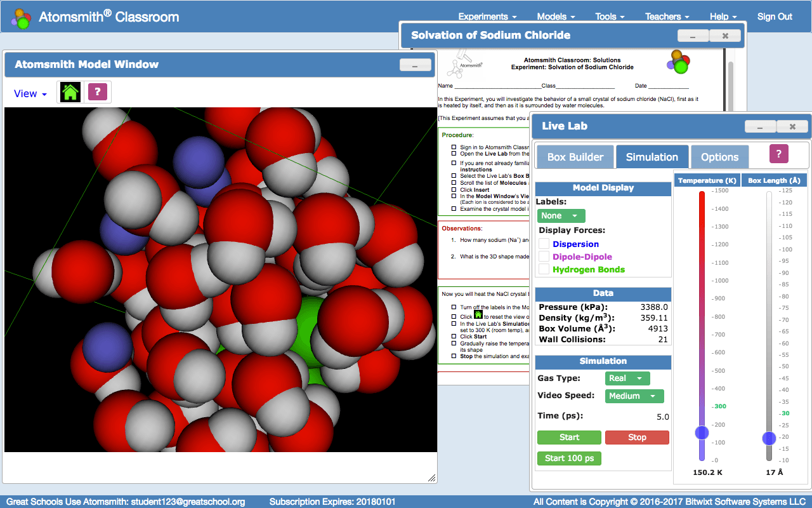Open the Options tab
The height and width of the screenshot is (508, 812).
click(719, 157)
